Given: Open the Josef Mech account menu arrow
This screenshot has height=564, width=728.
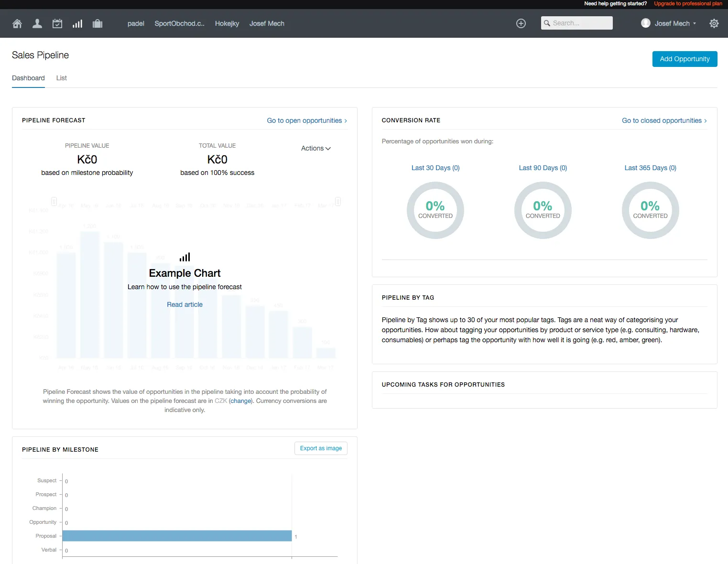Looking at the screenshot, I should (x=695, y=23).
